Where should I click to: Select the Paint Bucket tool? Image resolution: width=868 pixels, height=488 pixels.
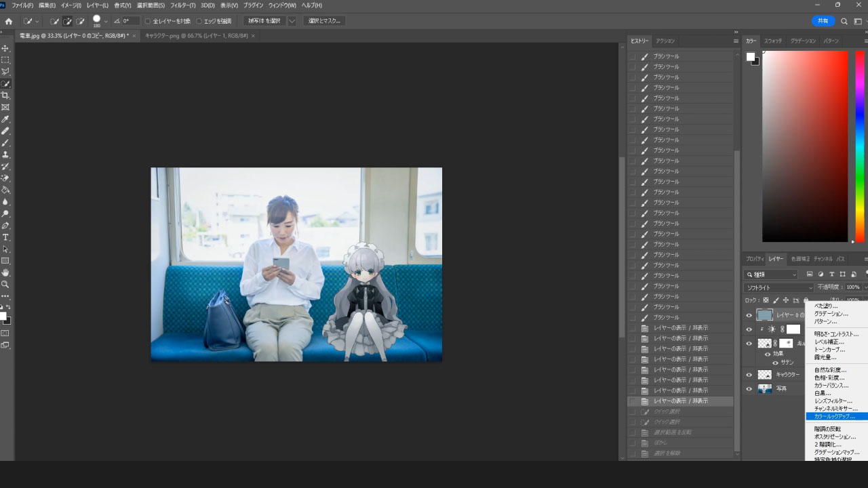[x=5, y=190]
